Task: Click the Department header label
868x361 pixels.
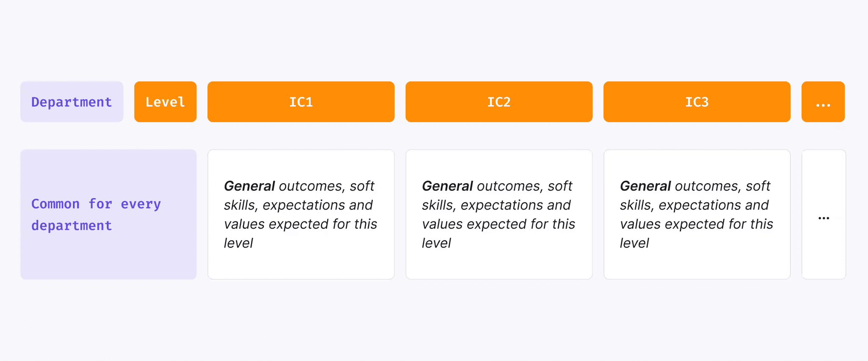Action: tap(72, 102)
